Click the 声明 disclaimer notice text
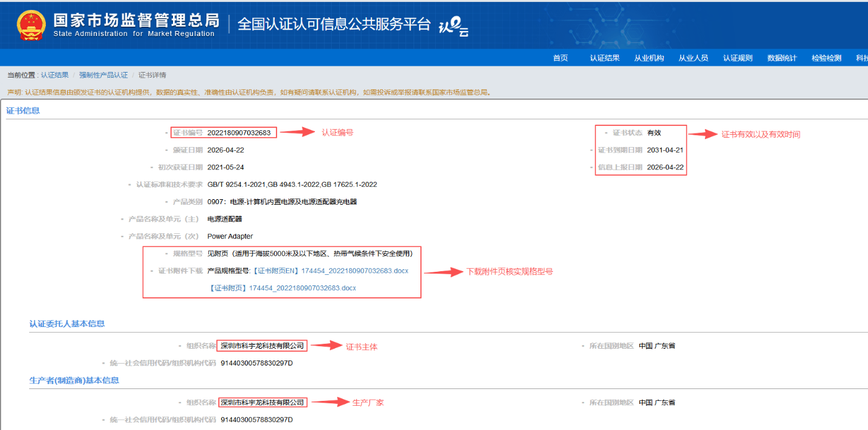 [249, 92]
